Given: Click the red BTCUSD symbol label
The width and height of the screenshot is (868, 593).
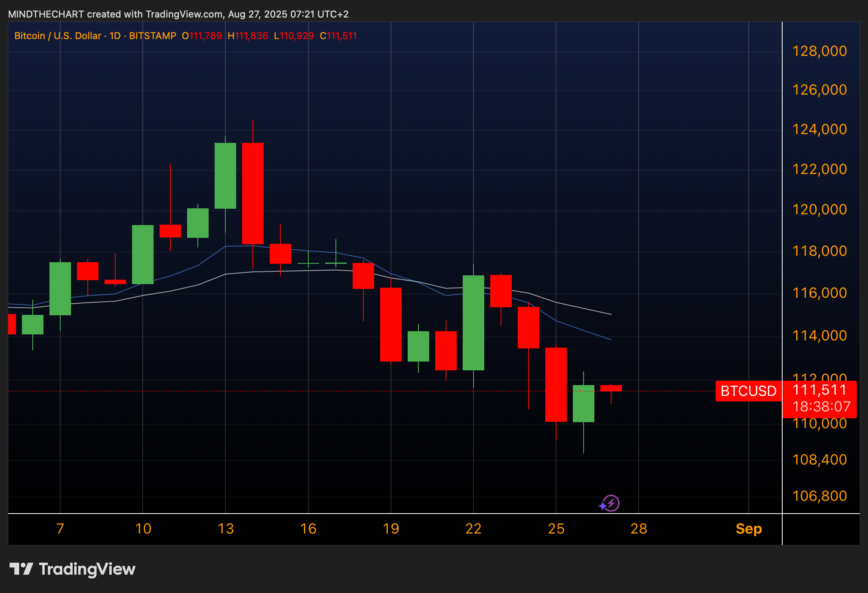Looking at the screenshot, I should 748,391.
